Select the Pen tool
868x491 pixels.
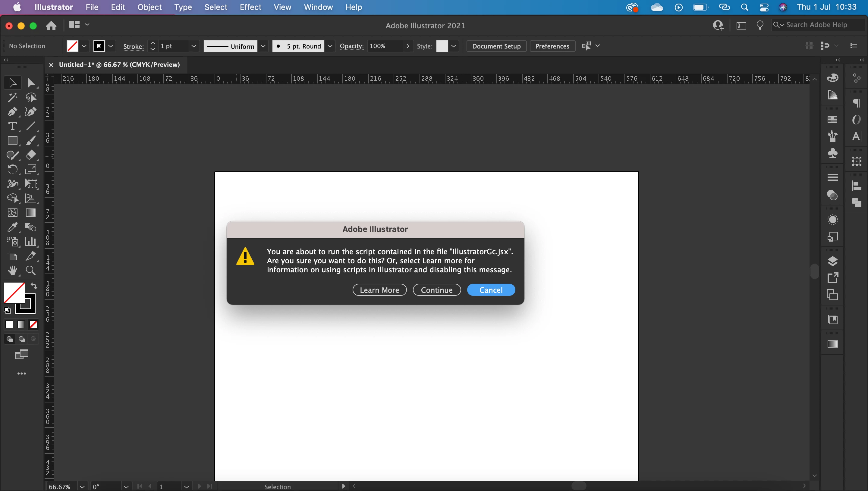tap(12, 112)
